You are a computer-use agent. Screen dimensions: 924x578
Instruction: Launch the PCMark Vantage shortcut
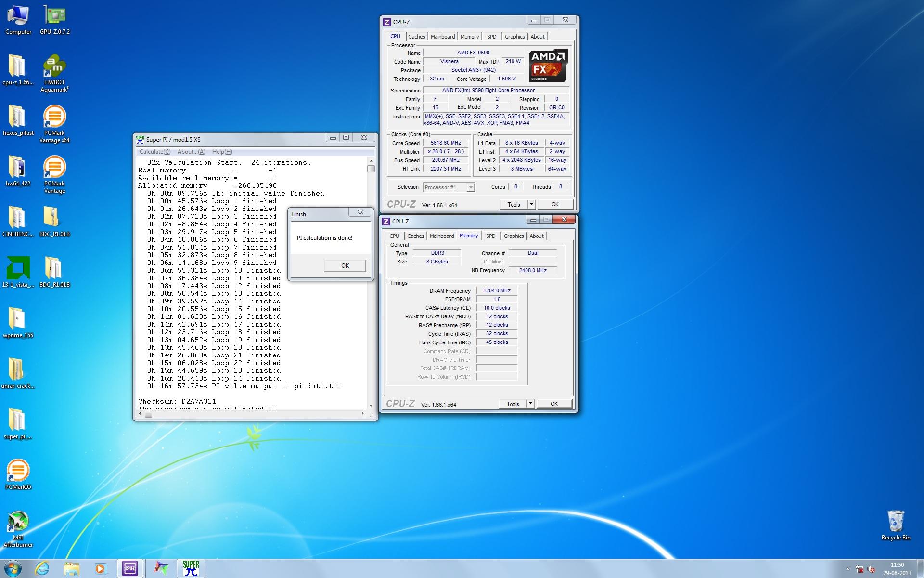click(x=54, y=175)
